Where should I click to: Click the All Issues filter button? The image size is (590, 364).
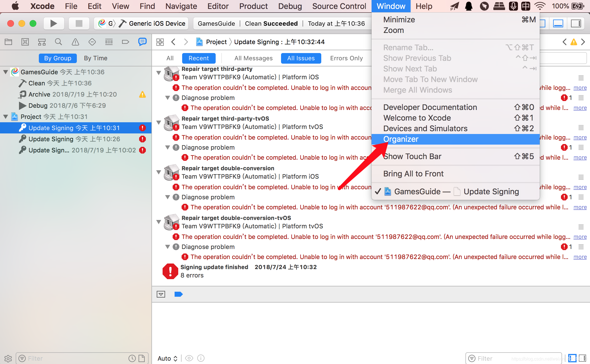coord(301,57)
